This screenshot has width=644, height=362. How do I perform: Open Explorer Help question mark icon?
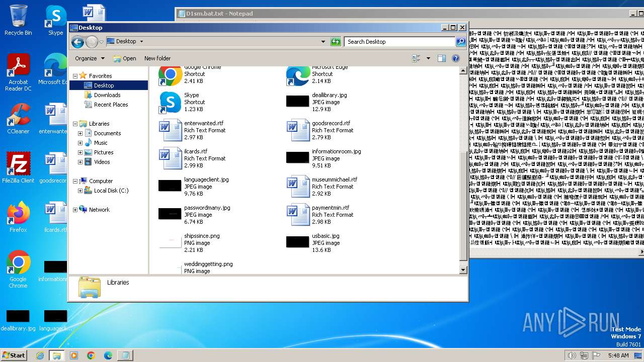(456, 58)
